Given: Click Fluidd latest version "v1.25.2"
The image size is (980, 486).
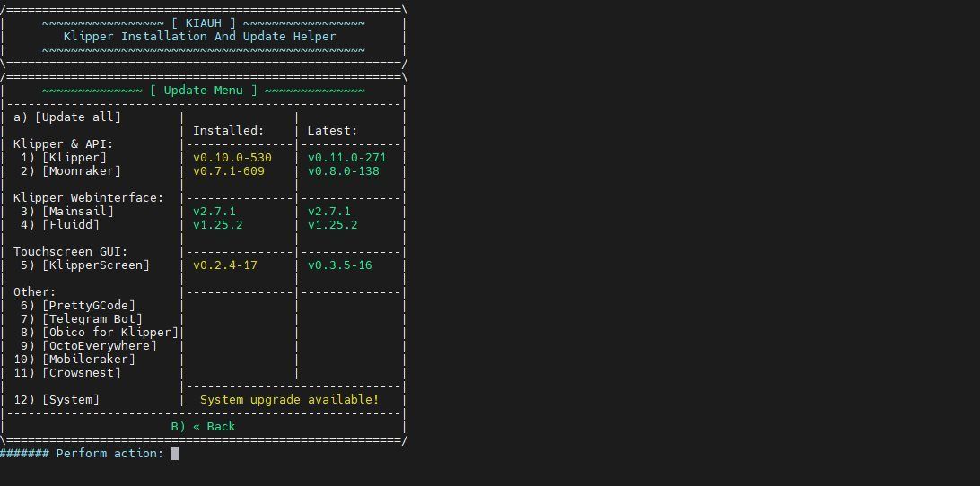Looking at the screenshot, I should point(332,225).
